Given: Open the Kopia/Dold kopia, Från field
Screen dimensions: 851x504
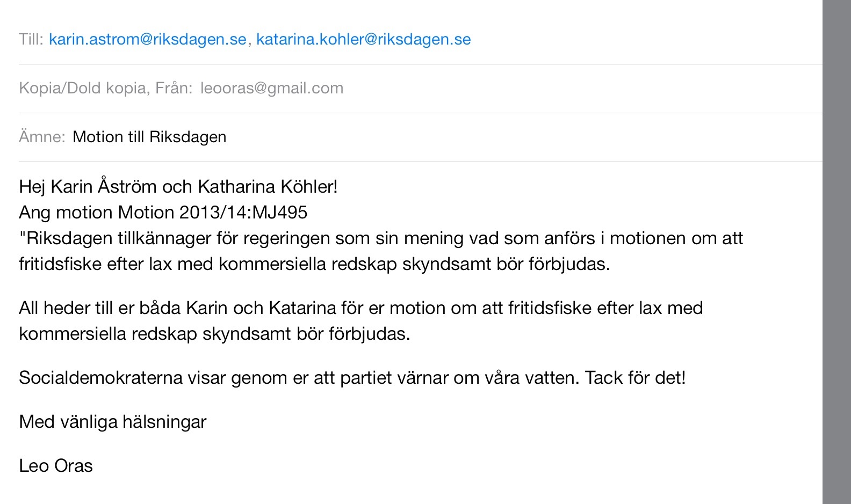Looking at the screenshot, I should coord(105,88).
